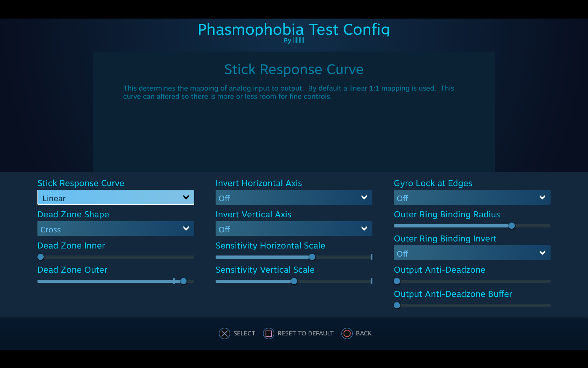The width and height of the screenshot is (588, 368).
Task: Click the Sensitivity Horizontal Scale slider handle
Action: click(x=312, y=257)
